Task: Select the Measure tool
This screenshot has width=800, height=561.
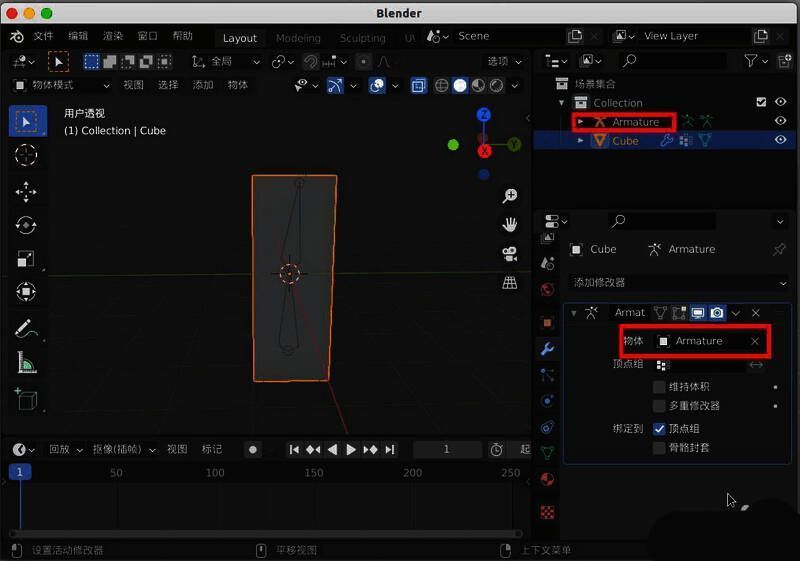Action: 27,363
